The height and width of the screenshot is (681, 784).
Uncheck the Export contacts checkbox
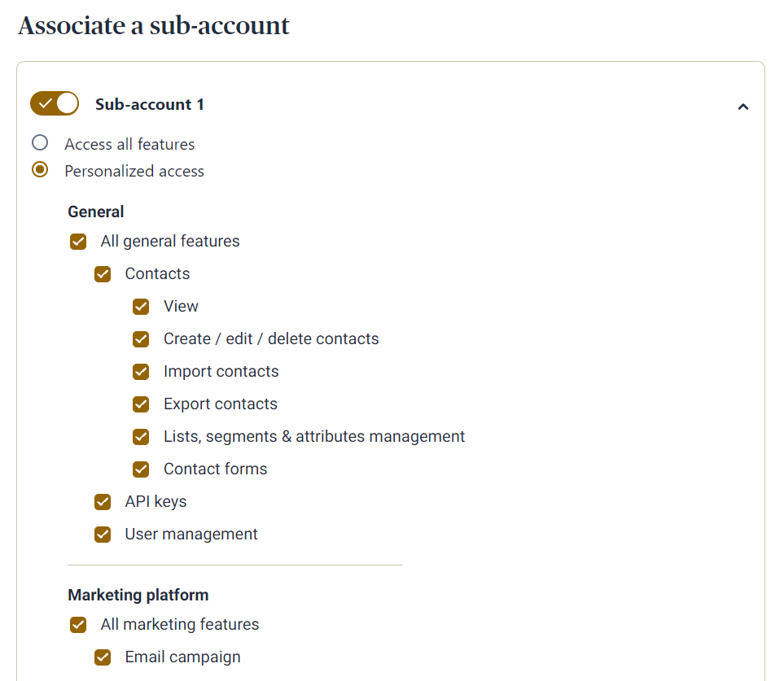pyautogui.click(x=141, y=404)
